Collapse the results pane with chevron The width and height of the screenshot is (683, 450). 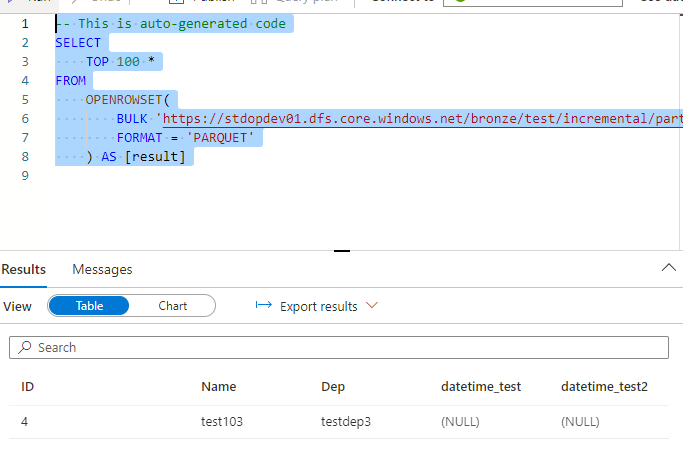click(x=669, y=267)
